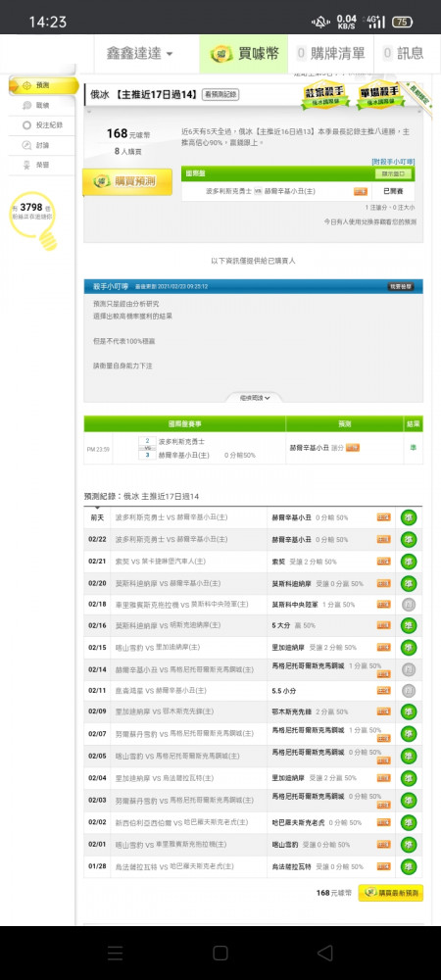This screenshot has width=441, height=980.
Task: Expand 繼續閱讀 to read more
Action: 256,398
